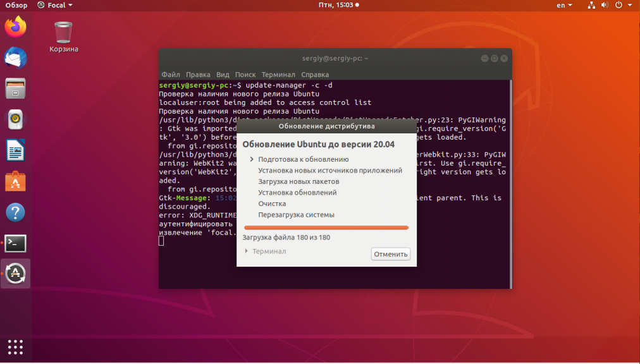640x364 pixels.
Task: Select the Terminal dock icon
Action: pyautogui.click(x=16, y=243)
